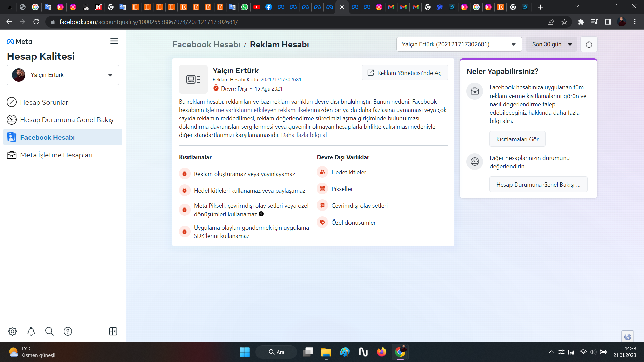Image resolution: width=644 pixels, height=362 pixels.
Task: Click the search magnifier in sidebar footer
Action: 49,331
